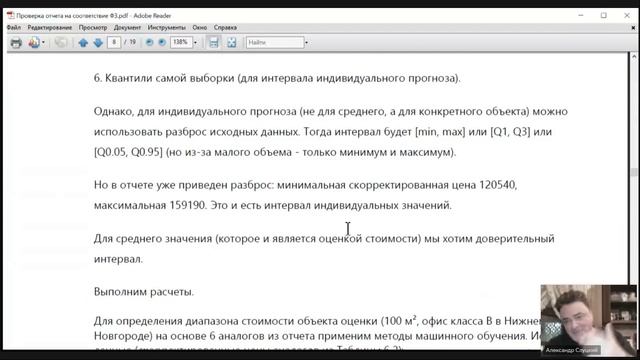Image resolution: width=640 pixels, height=360 pixels.
Task: Go to previous page with up arrow
Action: coord(83,42)
